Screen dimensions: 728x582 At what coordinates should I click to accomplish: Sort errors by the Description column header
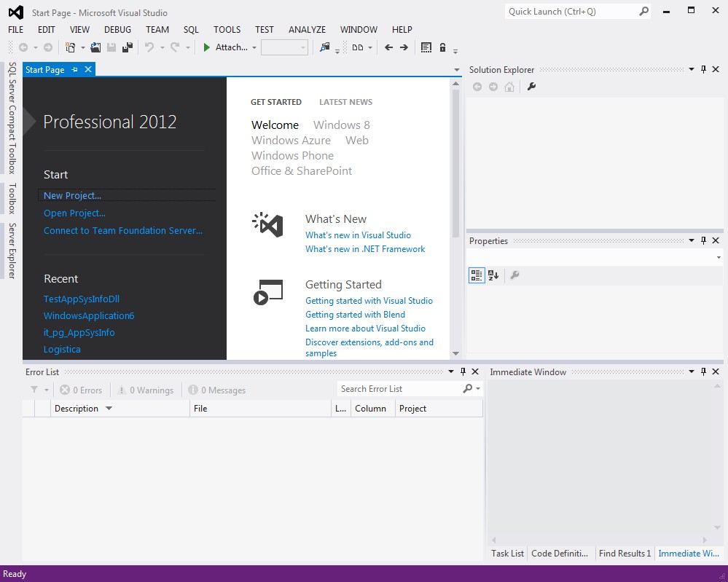click(x=120, y=409)
